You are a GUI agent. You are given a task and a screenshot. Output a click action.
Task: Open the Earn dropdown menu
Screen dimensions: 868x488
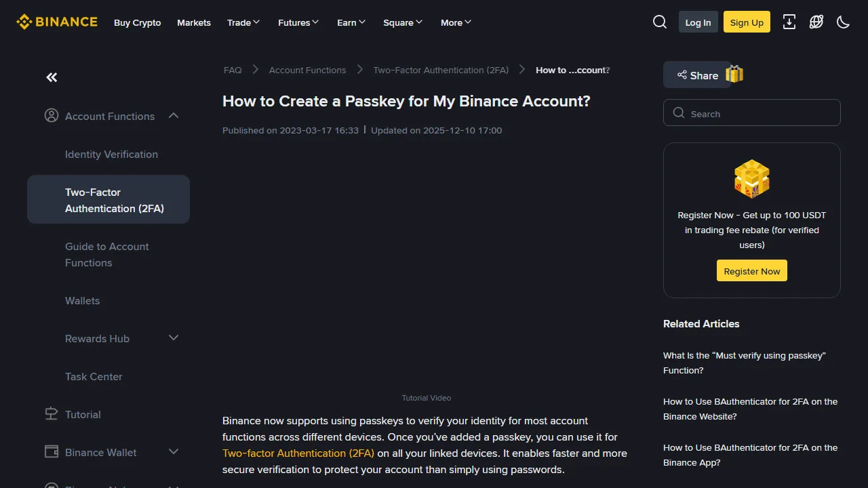click(x=351, y=22)
